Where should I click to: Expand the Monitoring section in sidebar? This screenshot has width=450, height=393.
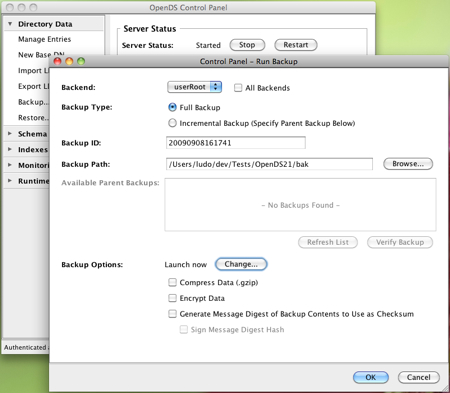click(x=10, y=165)
